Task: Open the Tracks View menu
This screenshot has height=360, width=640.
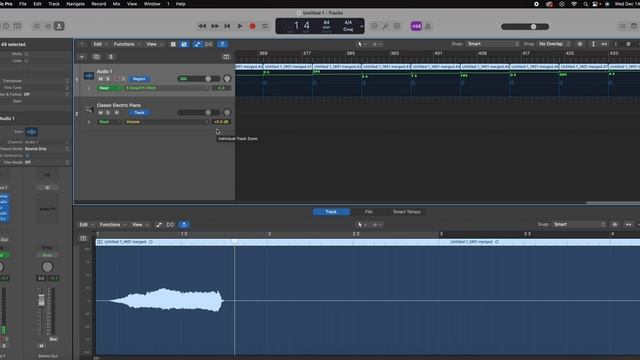Action: tap(154, 44)
